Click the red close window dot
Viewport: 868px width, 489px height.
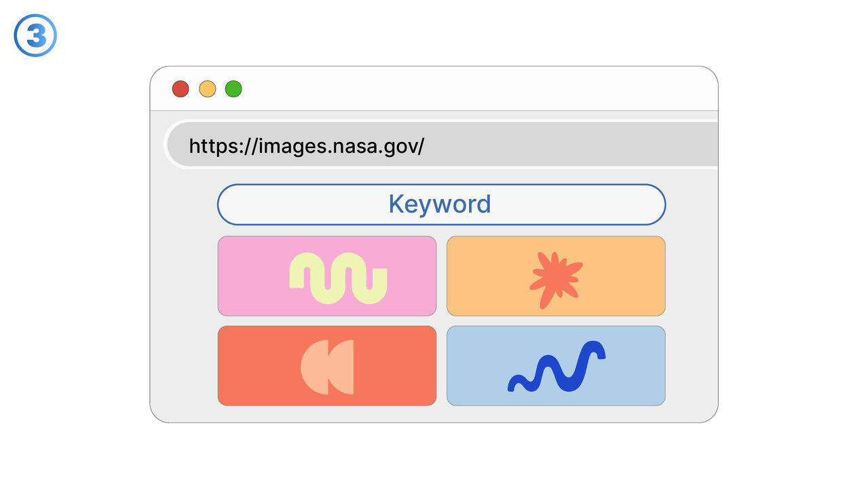click(180, 89)
